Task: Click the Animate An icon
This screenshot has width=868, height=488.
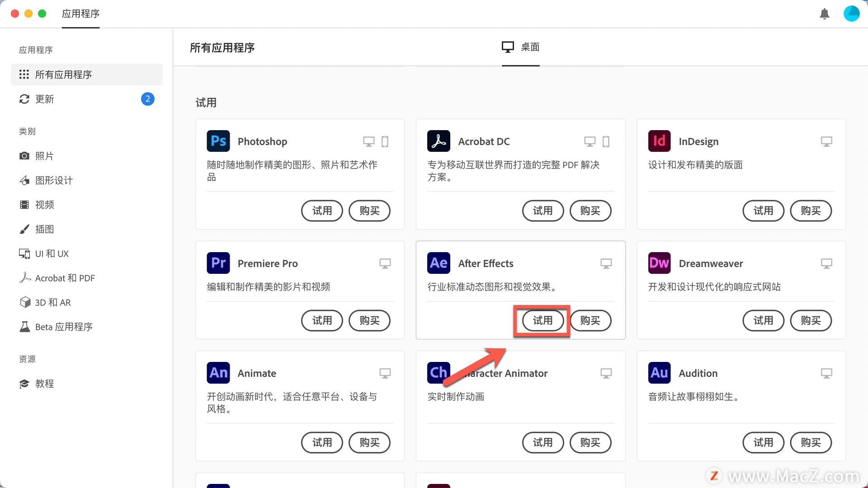Action: (x=218, y=373)
